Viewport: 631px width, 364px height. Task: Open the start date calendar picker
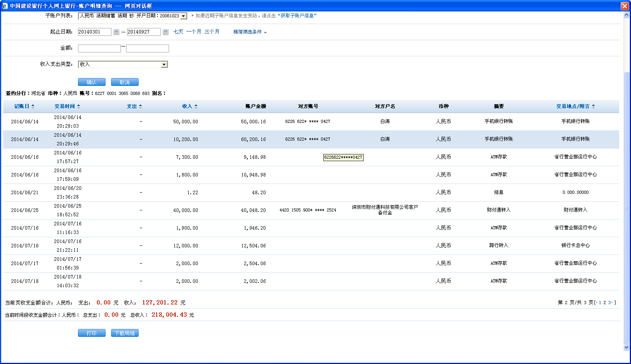click(x=116, y=32)
